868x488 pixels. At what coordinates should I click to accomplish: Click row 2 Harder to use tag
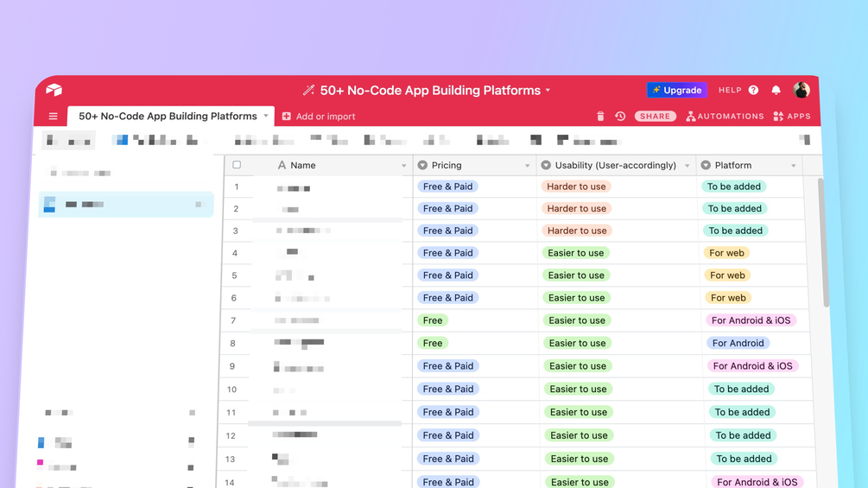pos(577,209)
